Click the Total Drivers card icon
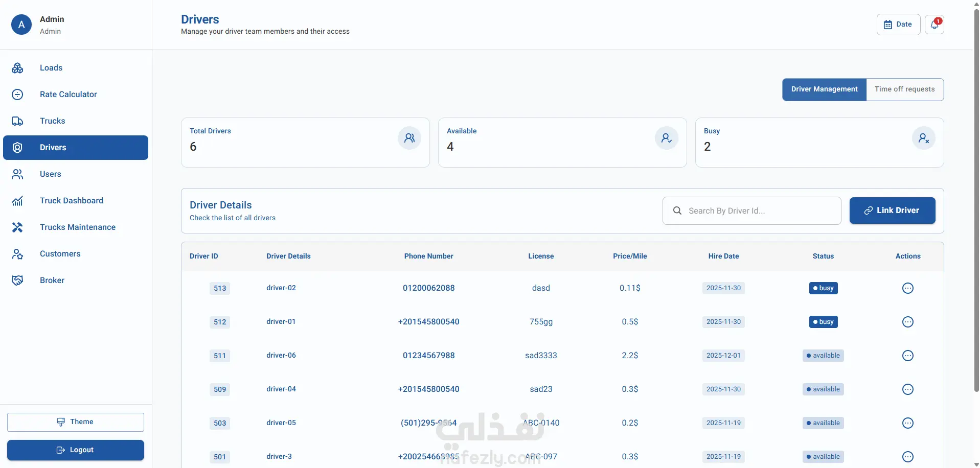The width and height of the screenshot is (980, 468). tap(409, 138)
